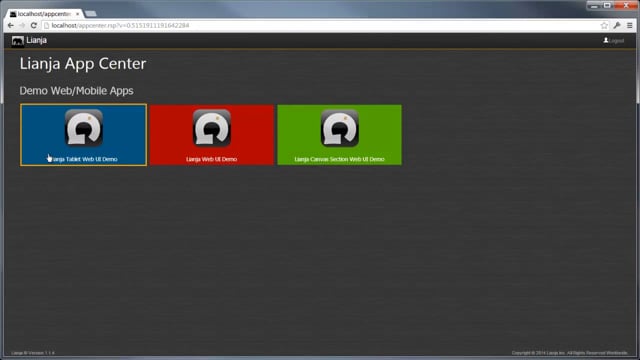The width and height of the screenshot is (640, 360).
Task: Open the red Lianja Web UI Demo tile
Action: tap(211, 135)
